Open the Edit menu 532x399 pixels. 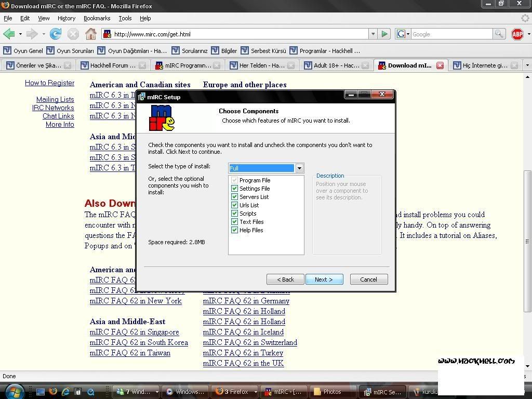point(25,18)
